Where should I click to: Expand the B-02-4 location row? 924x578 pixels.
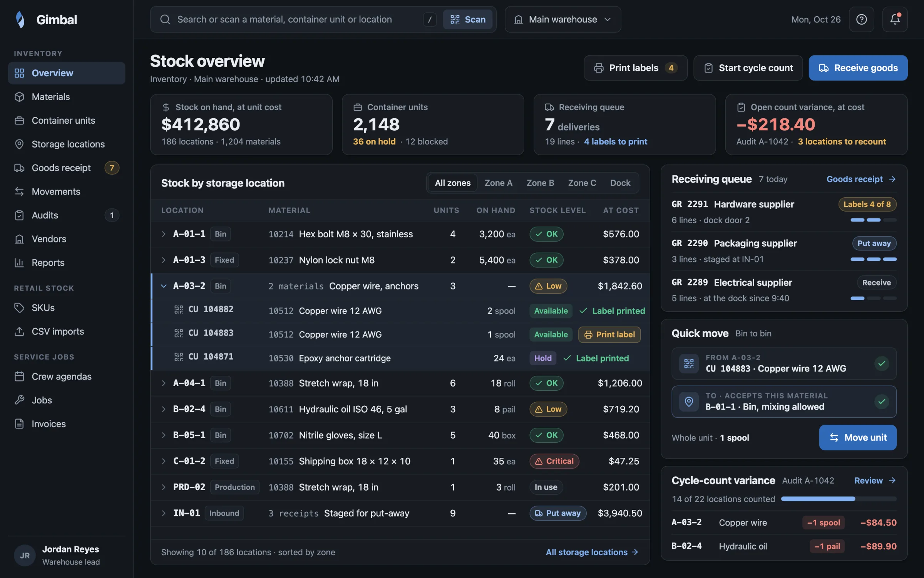pyautogui.click(x=164, y=409)
